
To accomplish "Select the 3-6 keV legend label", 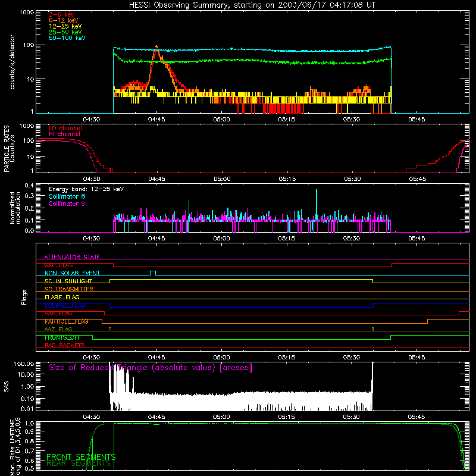I will click(x=62, y=14).
